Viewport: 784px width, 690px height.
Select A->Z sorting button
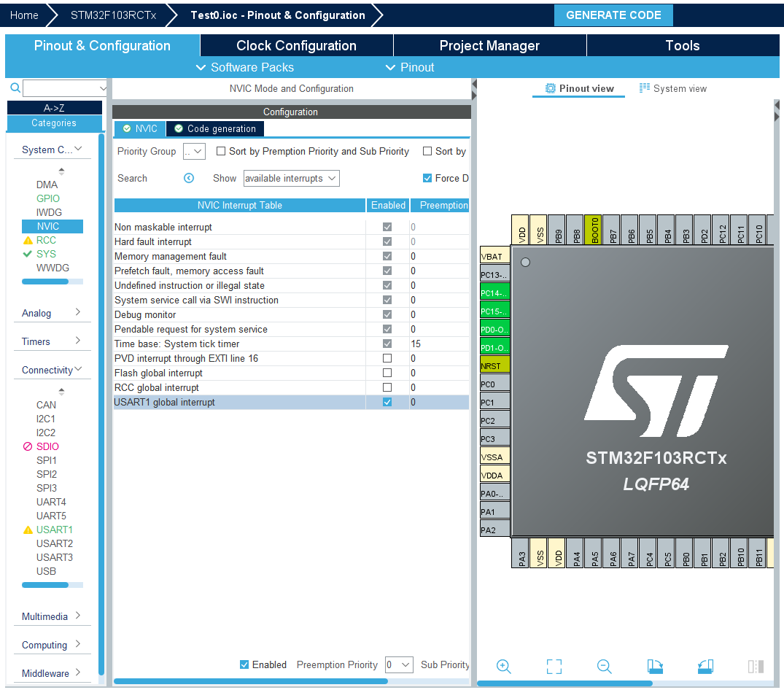54,107
